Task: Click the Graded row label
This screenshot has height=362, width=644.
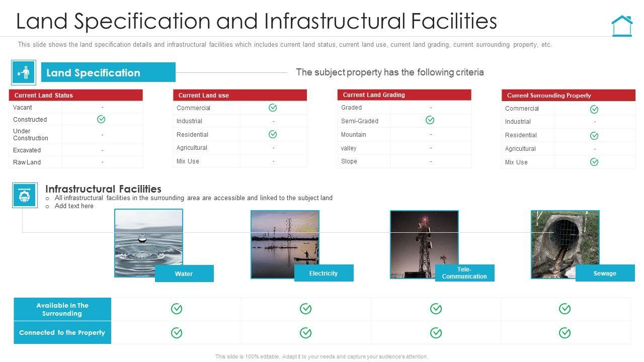Action: point(351,107)
